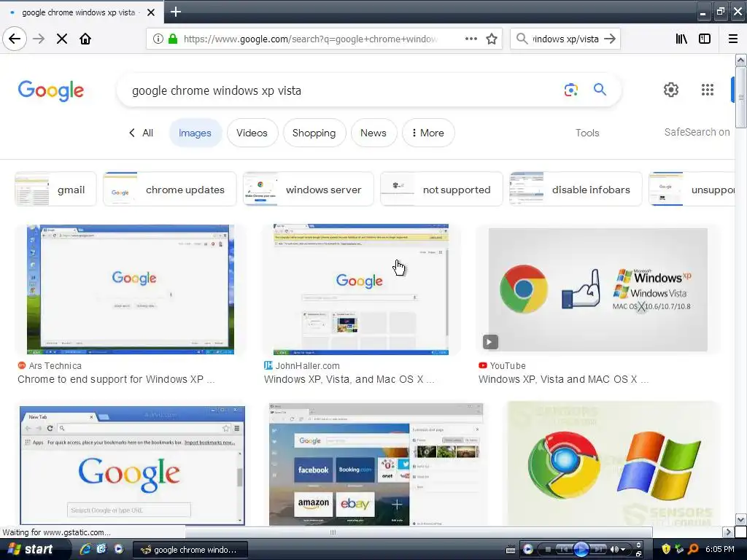Launch Internet Explorer from quick launch
The image size is (747, 560).
click(85, 550)
